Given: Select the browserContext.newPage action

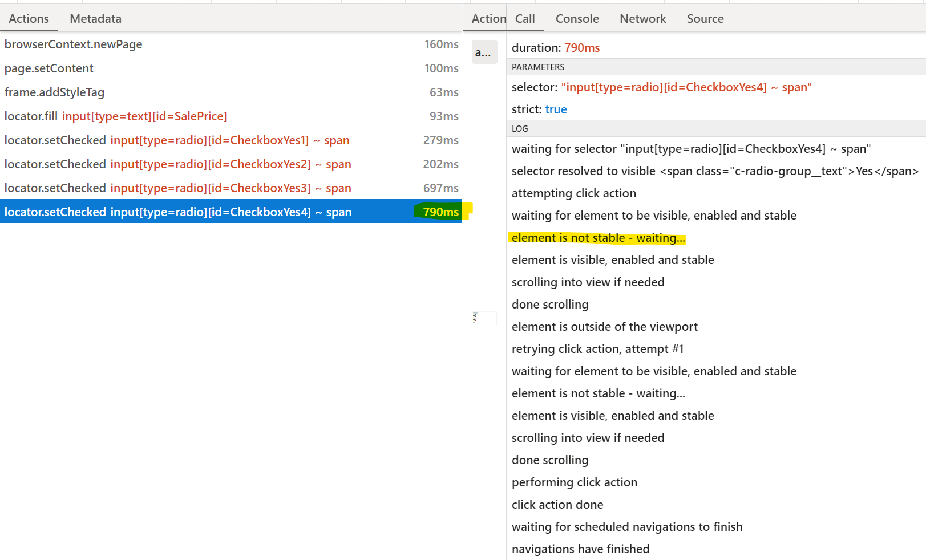Looking at the screenshot, I should [x=73, y=44].
